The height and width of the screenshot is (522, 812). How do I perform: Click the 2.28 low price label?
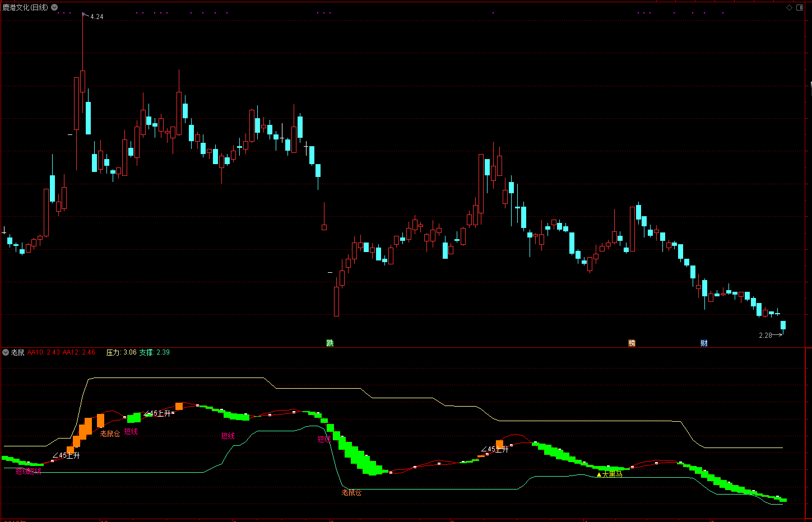(765, 335)
